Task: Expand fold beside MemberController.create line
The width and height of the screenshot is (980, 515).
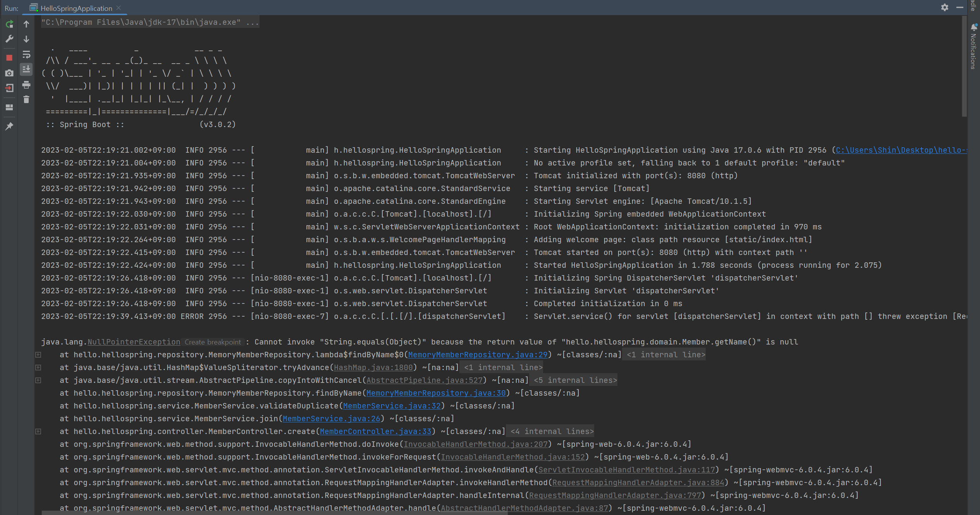Action: 38,431
